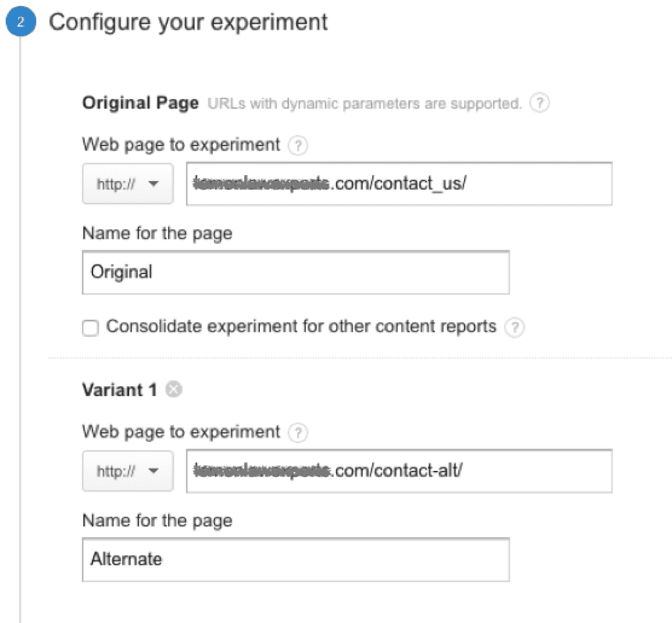Click the dropdown arrow in Variant 1 protocol selector
Viewport: 672px width, 623px height.
tap(153, 472)
